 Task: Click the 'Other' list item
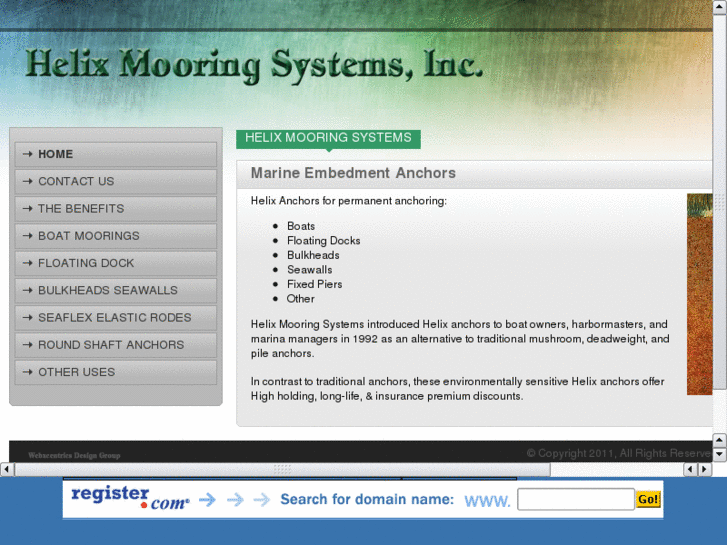click(301, 299)
